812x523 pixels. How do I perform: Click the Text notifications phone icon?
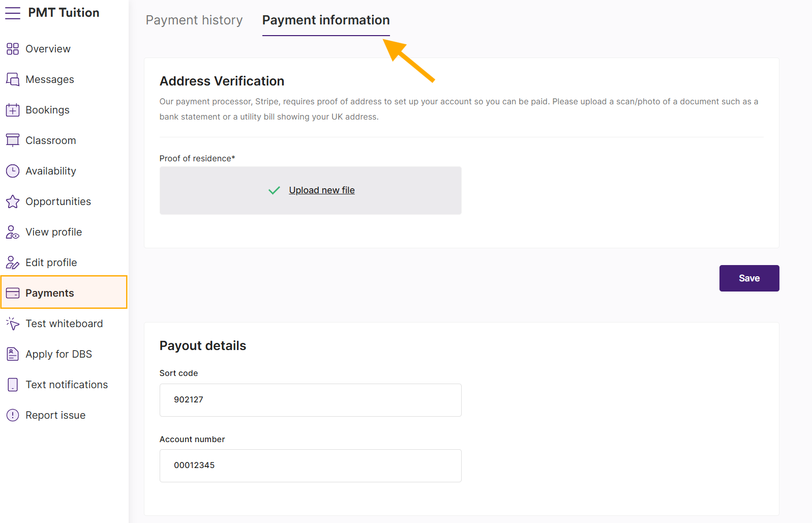(x=13, y=385)
